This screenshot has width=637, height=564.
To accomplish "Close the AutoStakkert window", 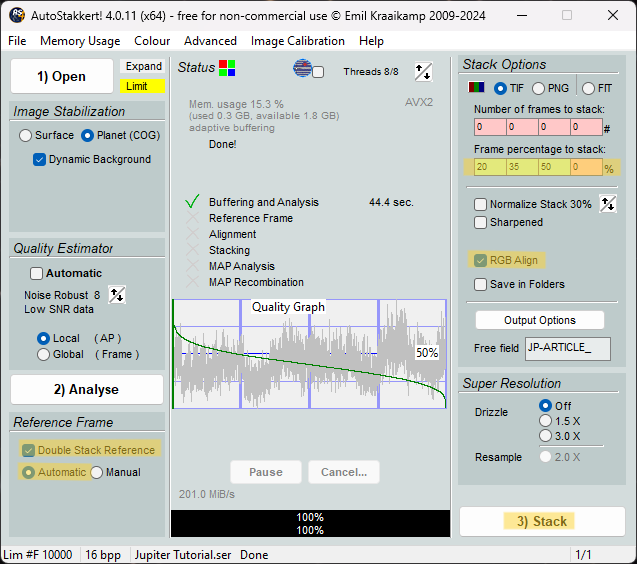I will tap(613, 15).
